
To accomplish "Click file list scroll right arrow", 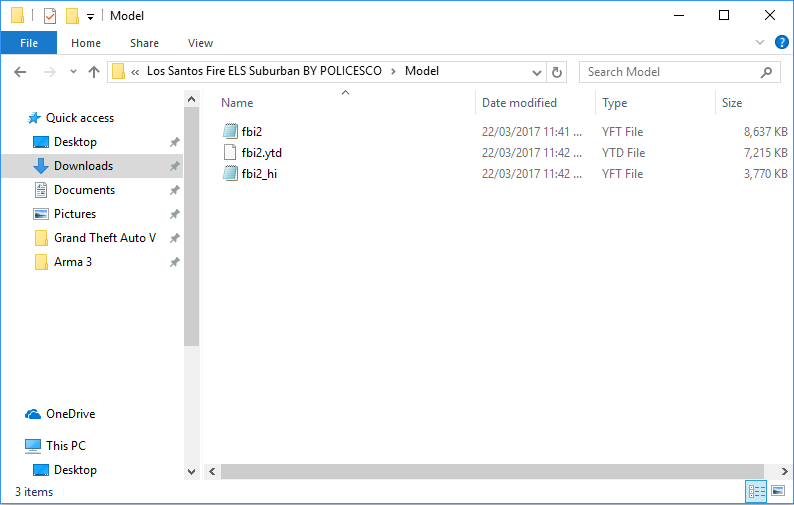I will pos(784,472).
